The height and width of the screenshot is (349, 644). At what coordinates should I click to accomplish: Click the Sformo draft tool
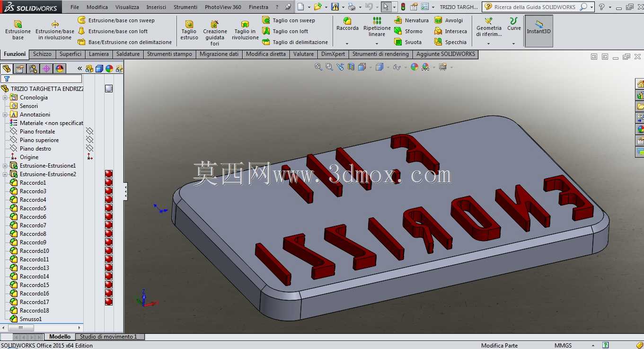tap(408, 31)
